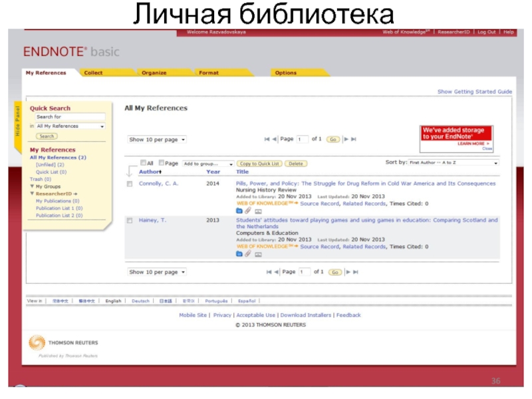Screen dimensions: 532x399
Task: Click folder icon under Hainey reference
Action: click(239, 254)
